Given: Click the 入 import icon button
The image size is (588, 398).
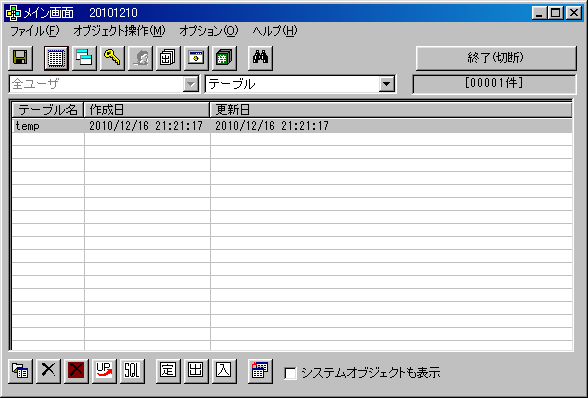Looking at the screenshot, I should (224, 371).
